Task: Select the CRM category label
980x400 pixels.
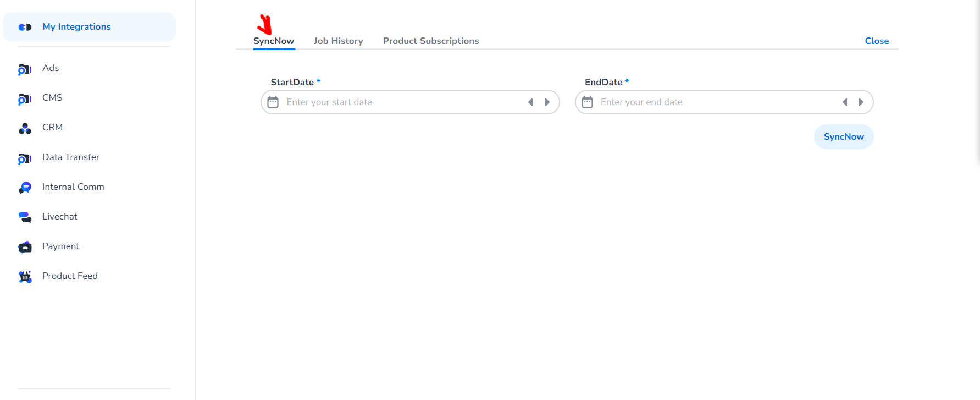Action: pos(52,128)
